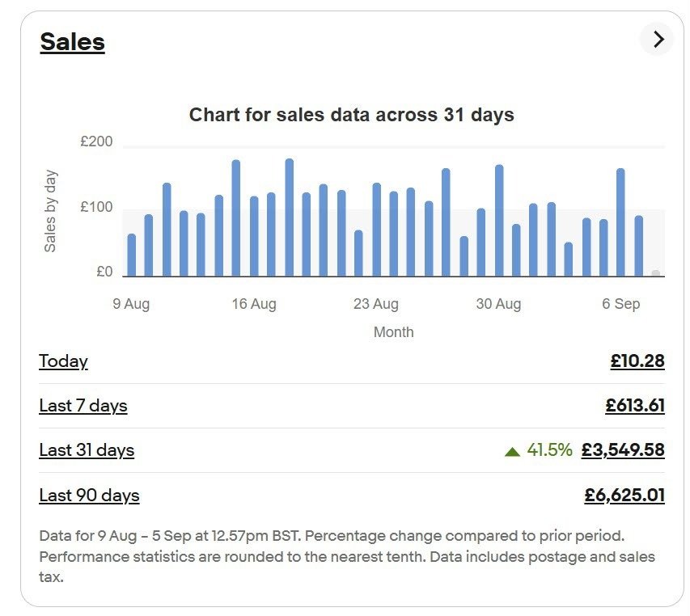
Task: Click the green up-triangle icon
Action: coord(512,452)
